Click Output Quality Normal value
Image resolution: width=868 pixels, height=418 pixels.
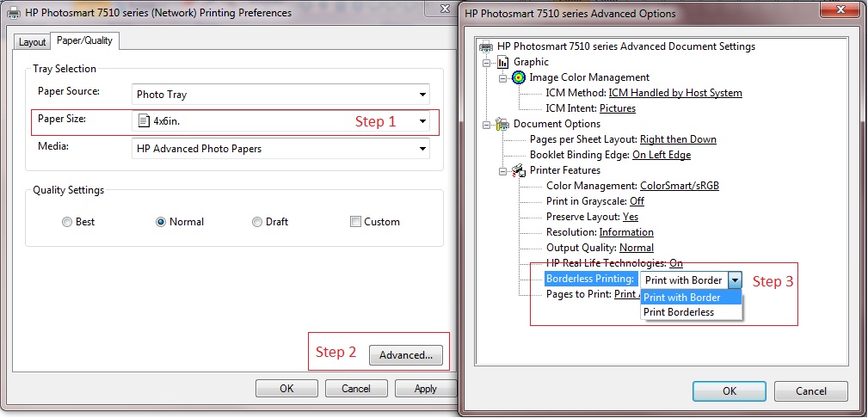[x=637, y=248]
